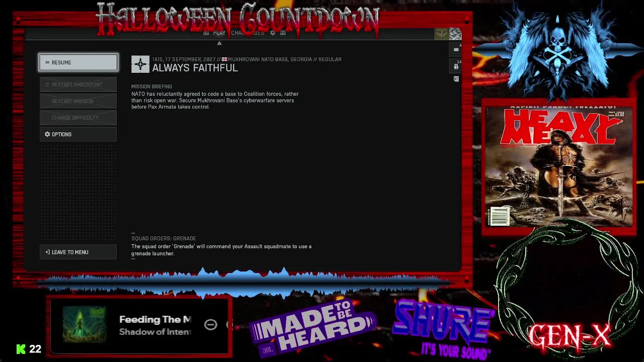Click the exit arrow icon on Leave to Menu
Viewport: 644px width, 362px height.
coord(48,252)
